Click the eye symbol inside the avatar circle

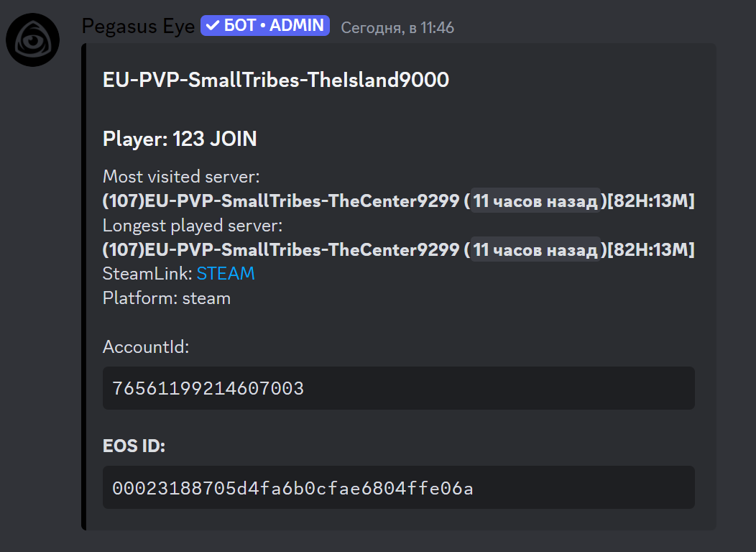32,40
